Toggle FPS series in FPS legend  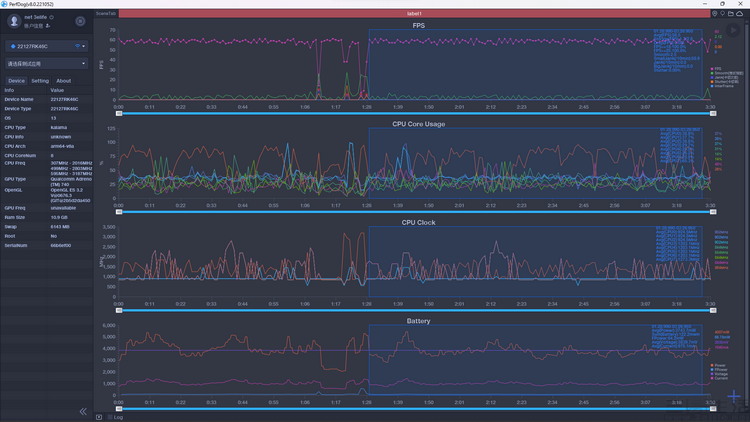coord(716,69)
